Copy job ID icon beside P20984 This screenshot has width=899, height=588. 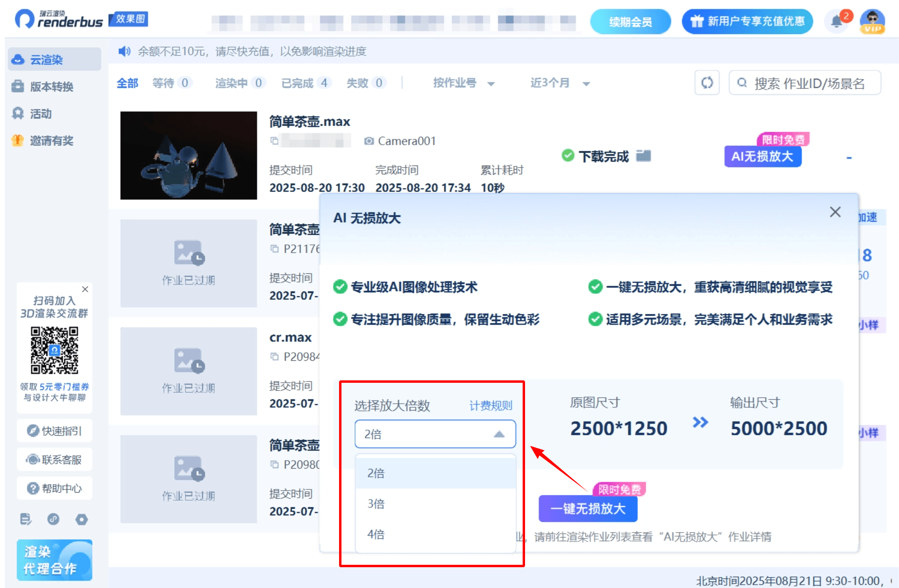tap(274, 356)
